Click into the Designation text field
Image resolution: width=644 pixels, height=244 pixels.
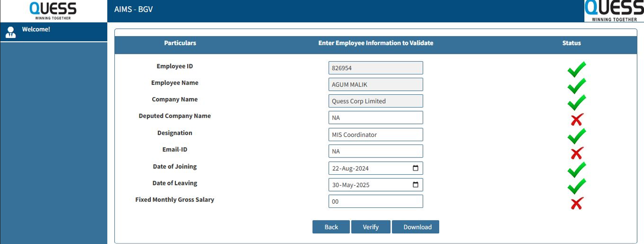pyautogui.click(x=375, y=135)
